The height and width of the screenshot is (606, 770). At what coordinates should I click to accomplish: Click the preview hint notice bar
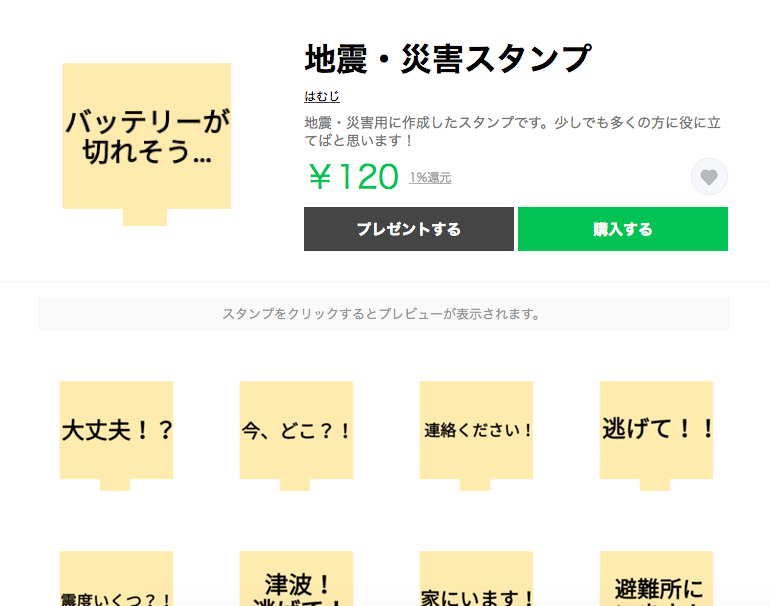[x=383, y=314]
